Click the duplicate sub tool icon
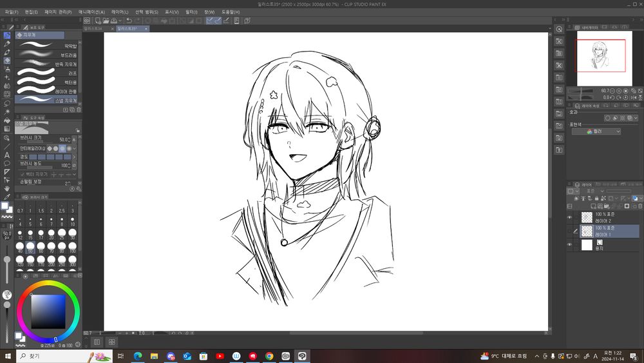 click(72, 110)
